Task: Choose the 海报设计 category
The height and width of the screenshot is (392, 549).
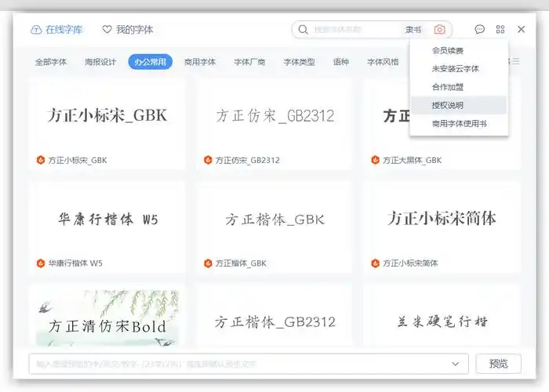Action: [100, 62]
